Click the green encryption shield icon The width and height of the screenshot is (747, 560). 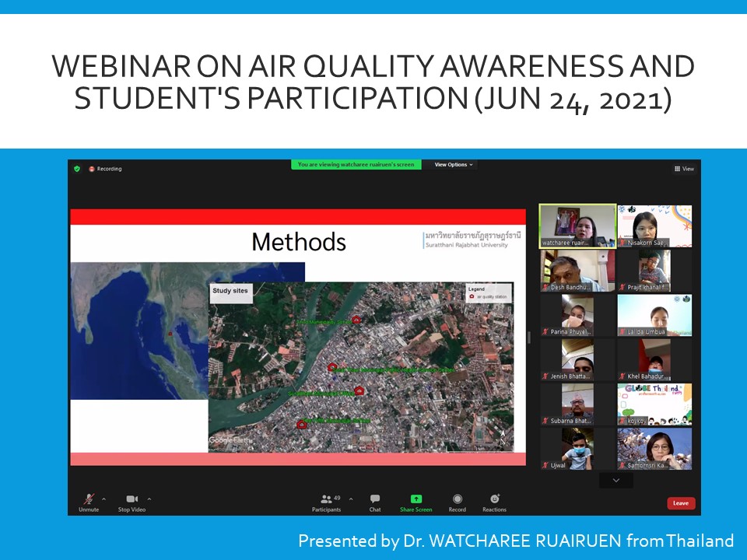point(77,169)
